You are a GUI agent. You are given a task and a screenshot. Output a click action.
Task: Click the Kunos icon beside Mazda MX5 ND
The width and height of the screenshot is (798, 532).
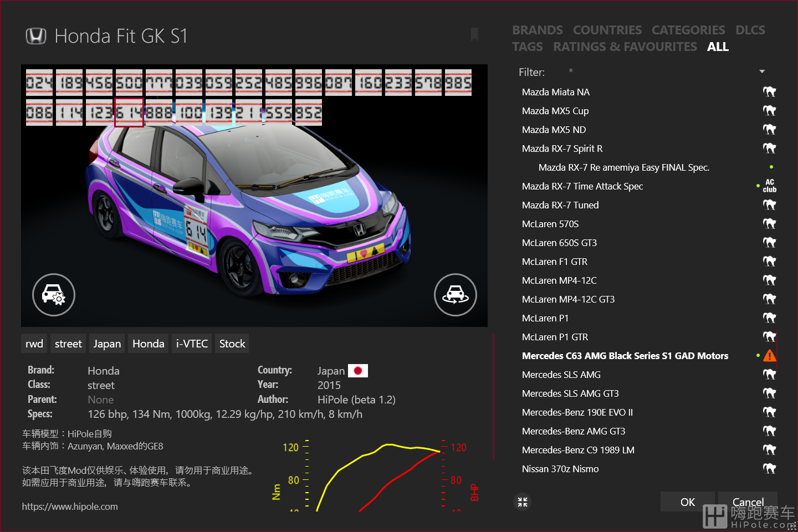click(769, 130)
